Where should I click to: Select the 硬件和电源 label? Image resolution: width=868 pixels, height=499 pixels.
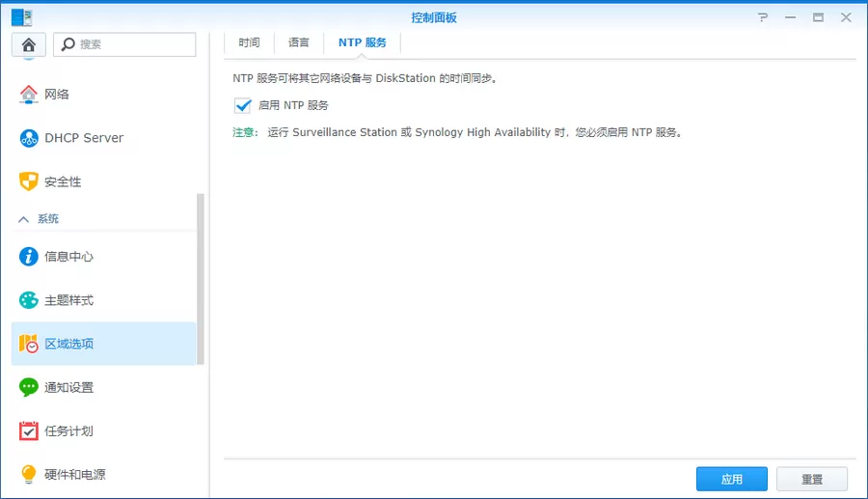(74, 475)
